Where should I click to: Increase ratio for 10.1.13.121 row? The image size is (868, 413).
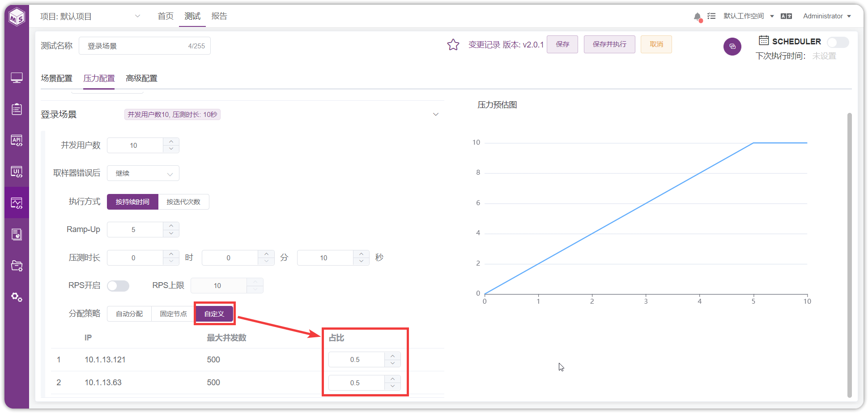(392, 356)
